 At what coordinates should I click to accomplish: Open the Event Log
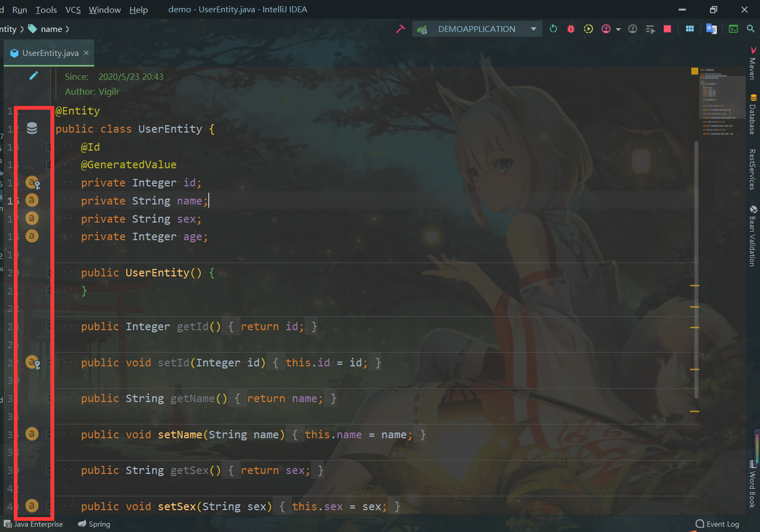point(717,524)
